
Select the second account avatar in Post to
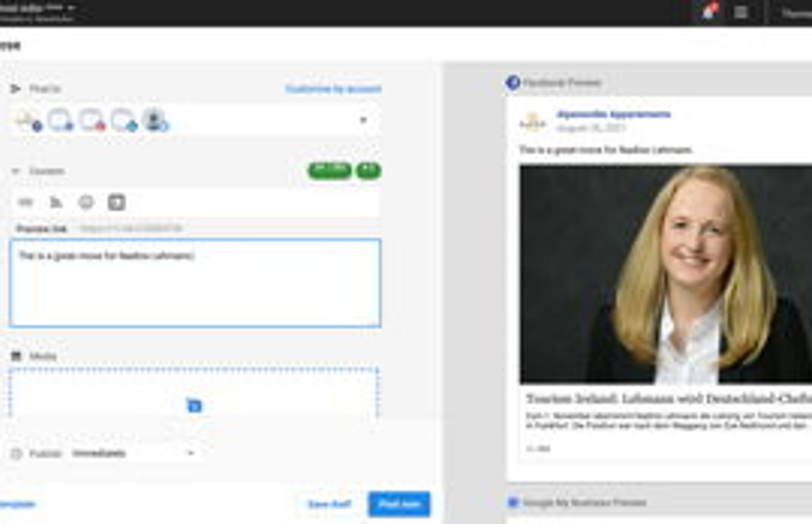[x=60, y=120]
